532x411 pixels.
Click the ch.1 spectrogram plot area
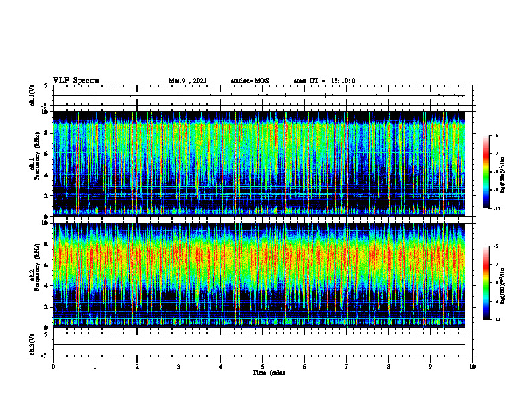click(259, 164)
